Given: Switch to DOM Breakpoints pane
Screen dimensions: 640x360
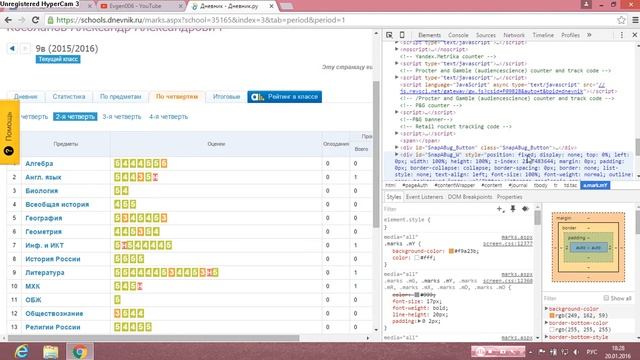Looking at the screenshot, I should (470, 197).
